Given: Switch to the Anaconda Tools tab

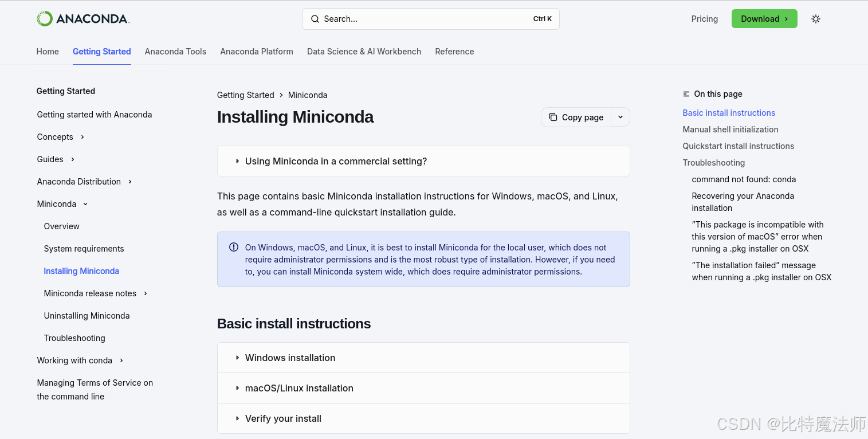Looking at the screenshot, I should pos(175,52).
